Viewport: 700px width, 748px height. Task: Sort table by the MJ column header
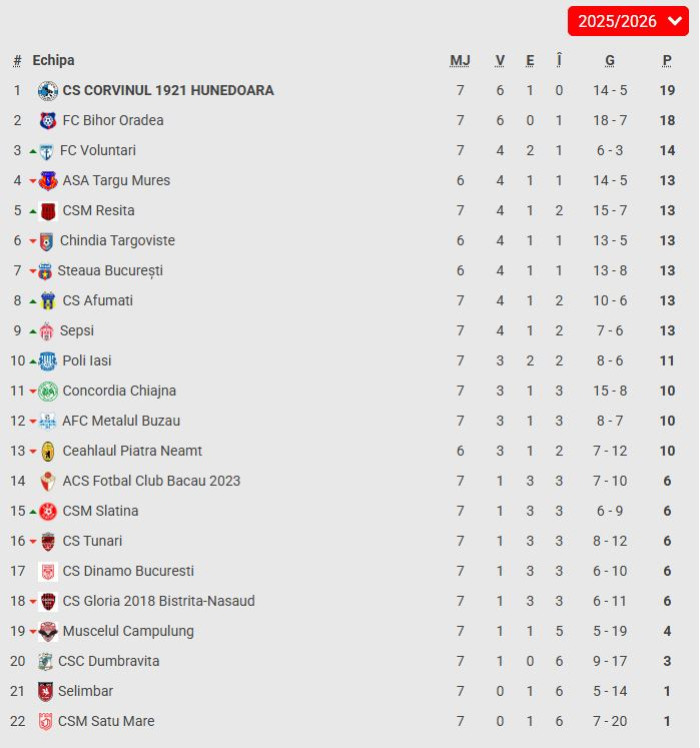(460, 61)
